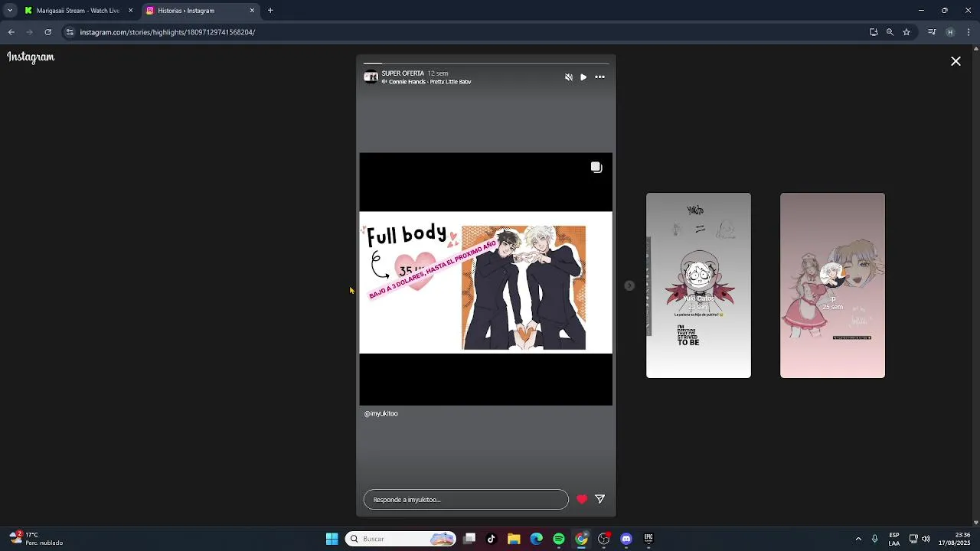The image size is (980, 551).
Task: Click the SUPER OFERTA highlight title
Action: coord(403,73)
